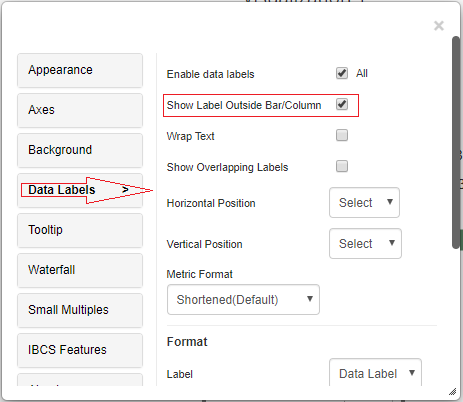Click the Horizontal Position dropdown arrow
This screenshot has height=402, width=463.
pos(390,202)
